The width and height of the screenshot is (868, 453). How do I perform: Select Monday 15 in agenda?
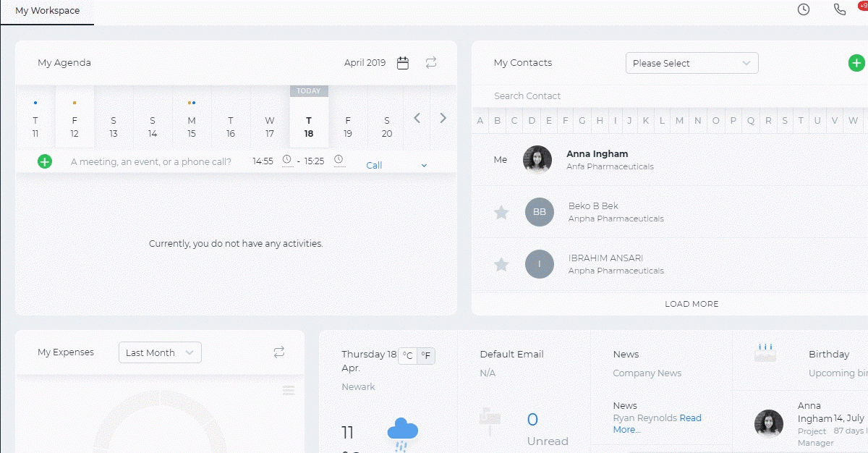point(192,117)
